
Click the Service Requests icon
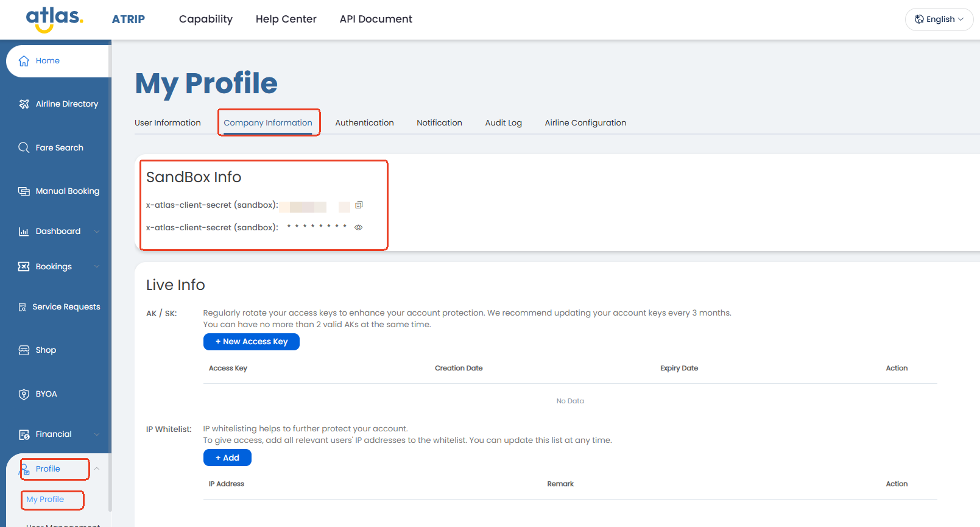click(23, 307)
